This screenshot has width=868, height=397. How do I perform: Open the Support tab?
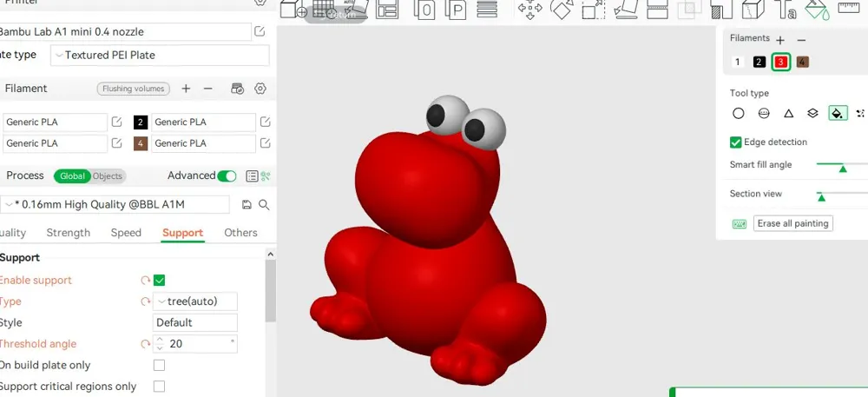182,233
